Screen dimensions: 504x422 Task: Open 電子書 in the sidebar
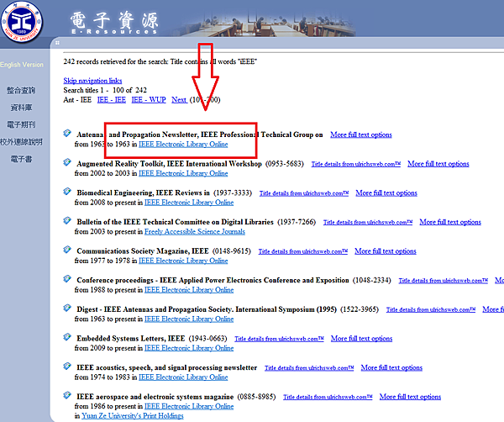(21, 159)
